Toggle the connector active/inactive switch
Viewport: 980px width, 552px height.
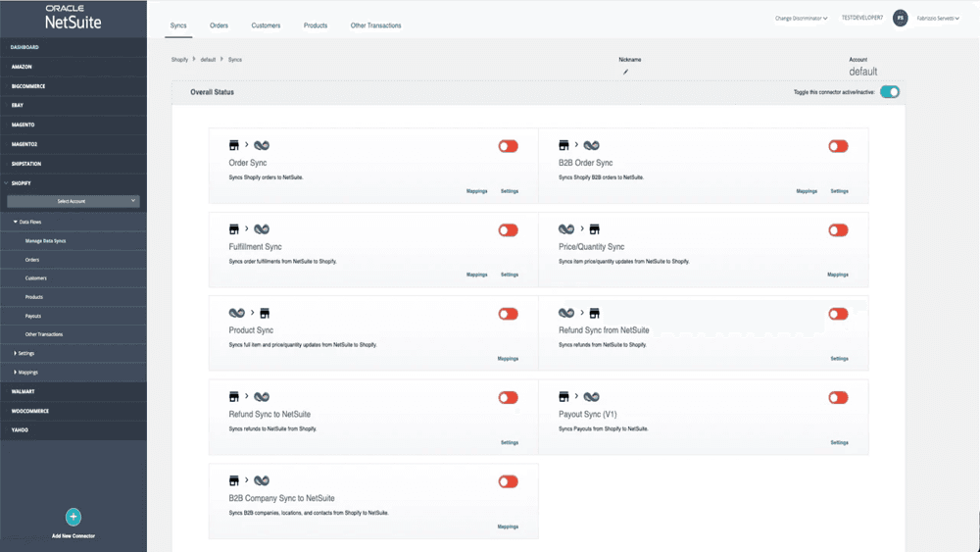click(x=890, y=92)
